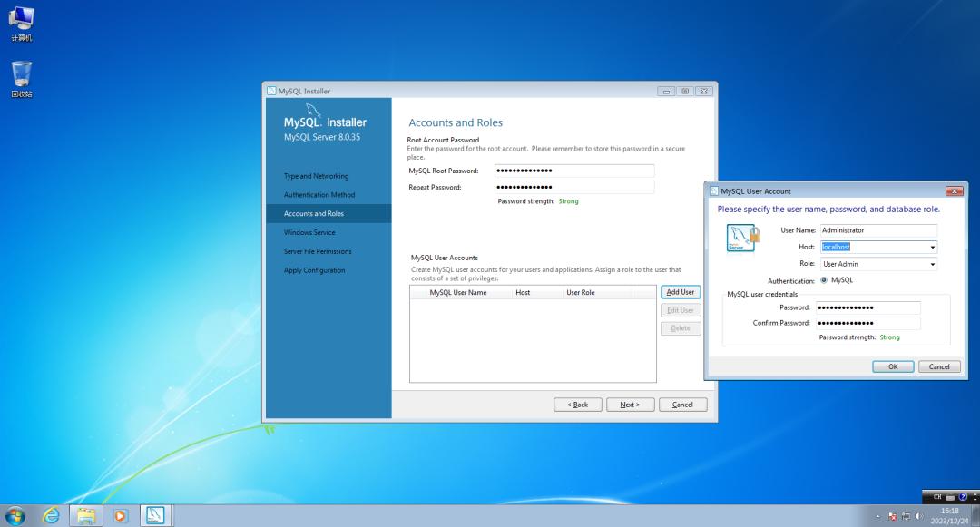
Task: Click the Accounts and Roles heading
Action: [x=456, y=122]
